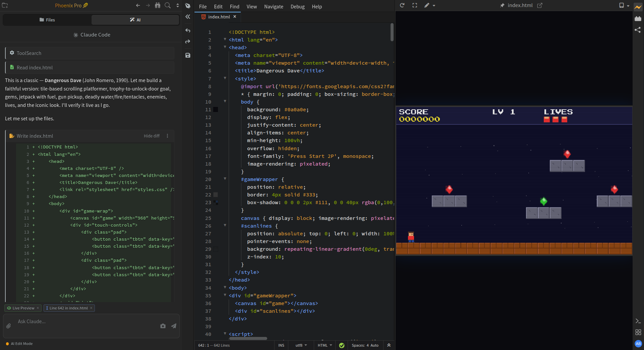Viewport: 644px width, 350px height.
Task: Open utf8 encoding dropdown
Action: pyautogui.click(x=301, y=345)
